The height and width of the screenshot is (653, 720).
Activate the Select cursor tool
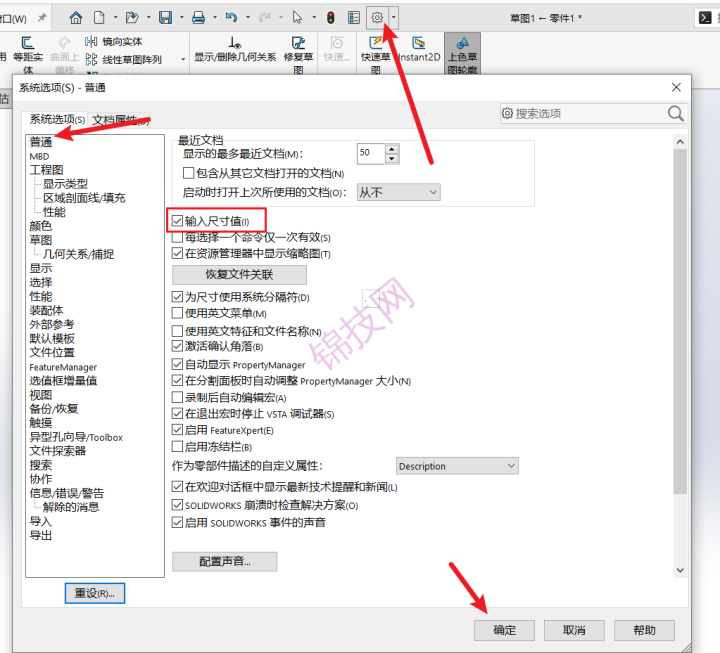click(298, 18)
